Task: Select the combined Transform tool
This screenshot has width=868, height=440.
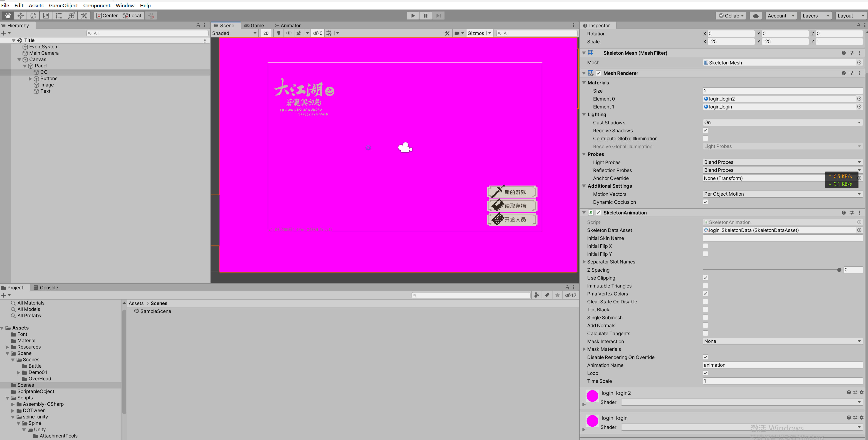Action: coord(72,15)
